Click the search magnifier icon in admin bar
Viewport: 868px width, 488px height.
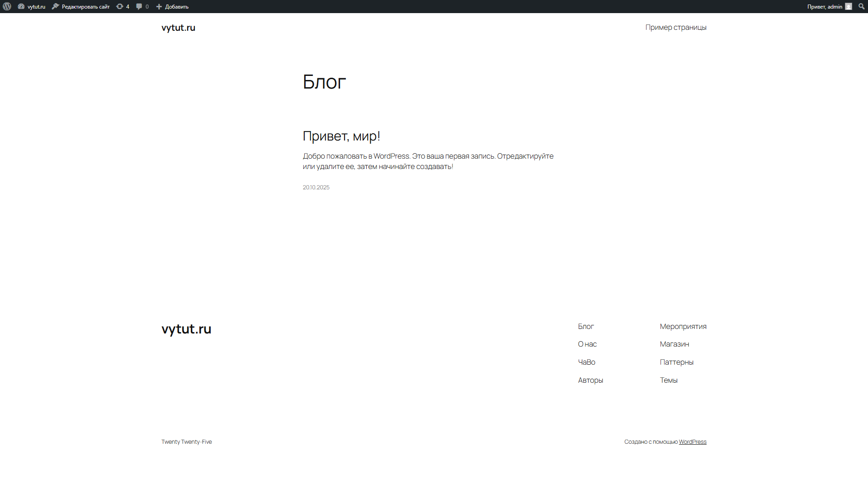coord(861,6)
